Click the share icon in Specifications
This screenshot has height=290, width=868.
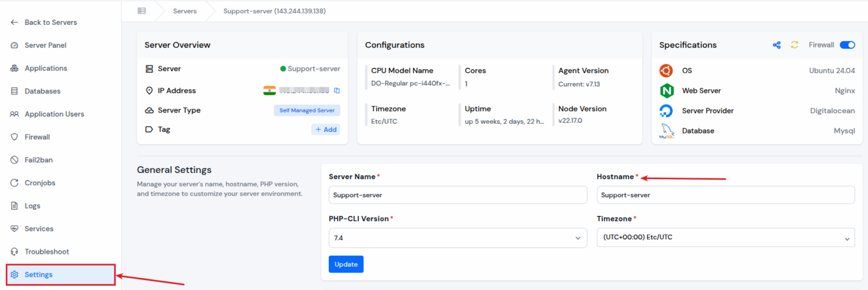click(x=776, y=45)
